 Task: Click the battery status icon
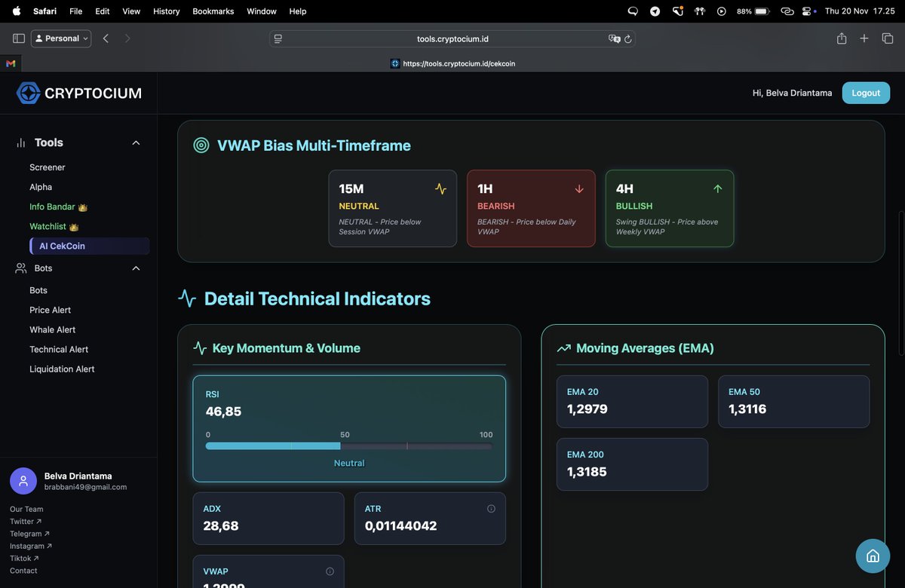coord(762,11)
